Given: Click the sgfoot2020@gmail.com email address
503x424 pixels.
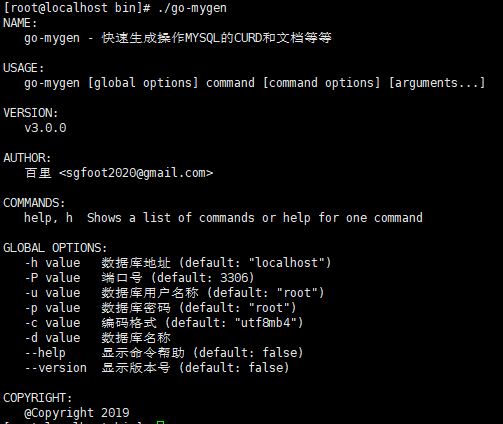Looking at the screenshot, I should point(136,173).
